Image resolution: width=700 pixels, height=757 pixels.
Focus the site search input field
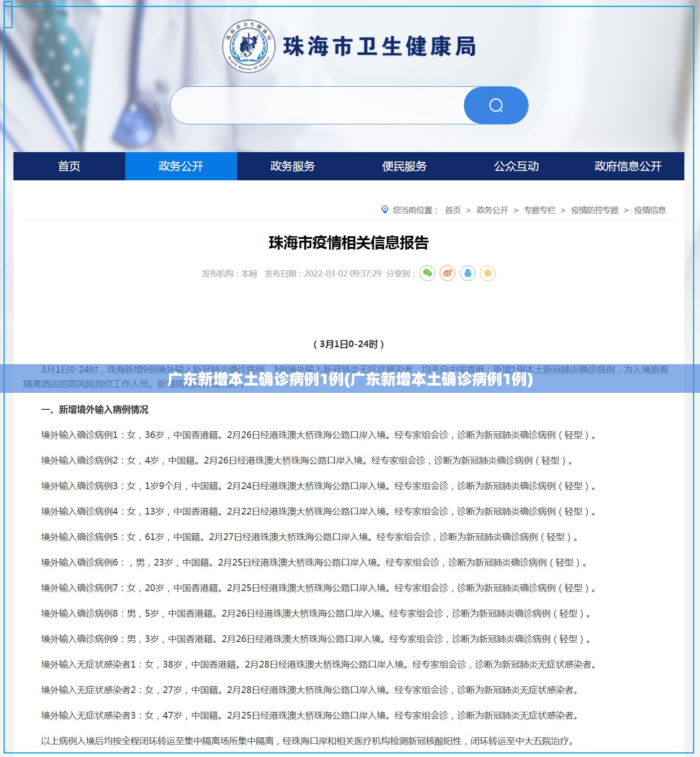point(317,106)
